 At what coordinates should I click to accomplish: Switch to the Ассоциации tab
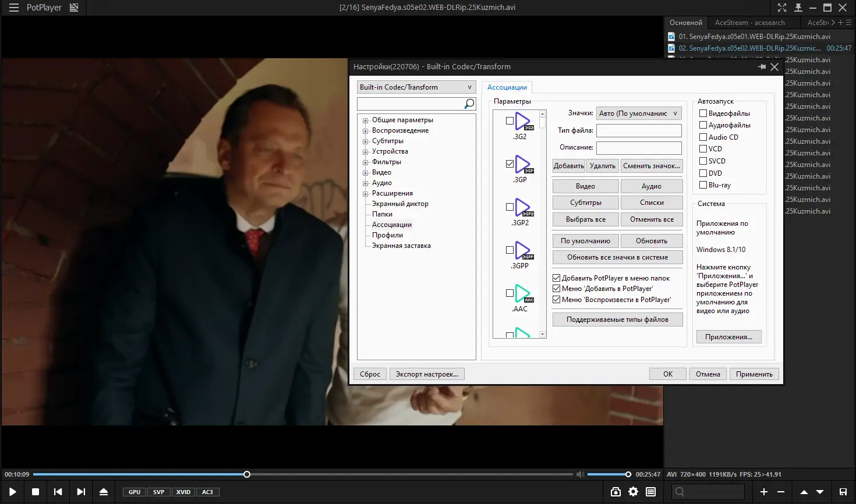pyautogui.click(x=507, y=87)
